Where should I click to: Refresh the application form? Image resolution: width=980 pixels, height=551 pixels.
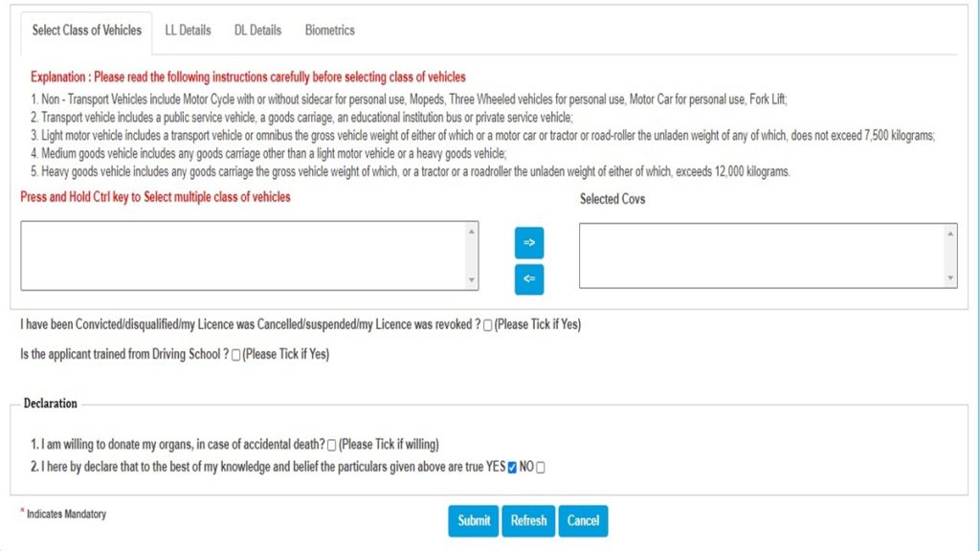pos(528,520)
